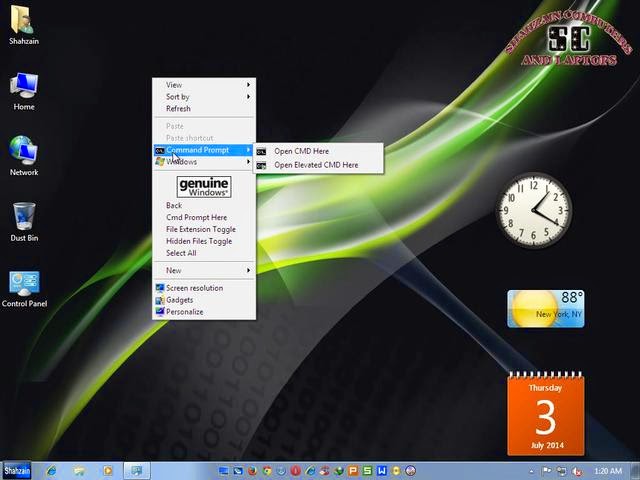Select Back in the context menu
The width and height of the screenshot is (640, 480).
[x=204, y=205]
